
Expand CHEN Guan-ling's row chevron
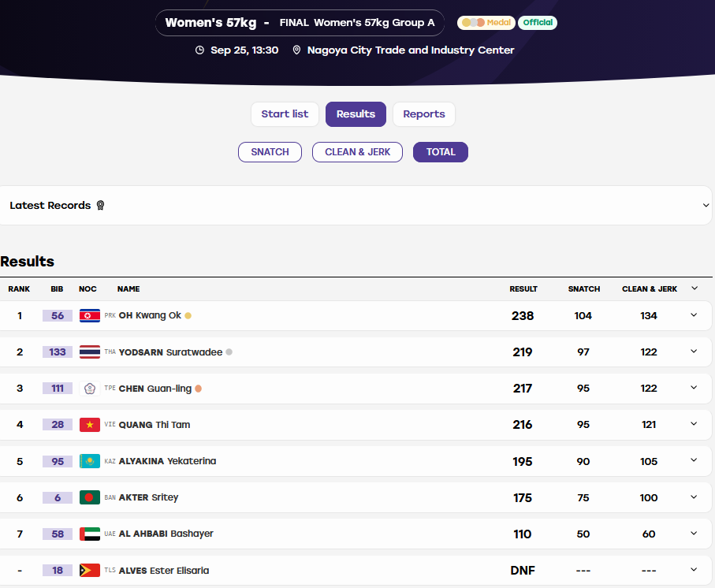click(694, 388)
